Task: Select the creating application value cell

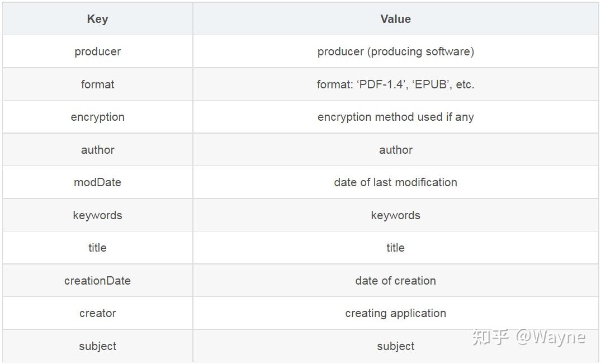Action: pos(395,313)
